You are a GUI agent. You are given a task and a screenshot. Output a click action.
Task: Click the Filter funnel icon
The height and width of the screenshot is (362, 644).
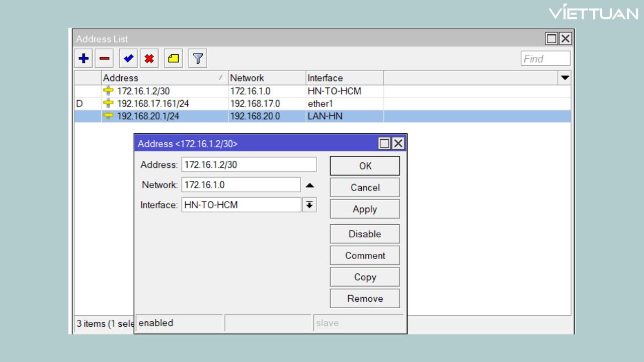point(197,58)
